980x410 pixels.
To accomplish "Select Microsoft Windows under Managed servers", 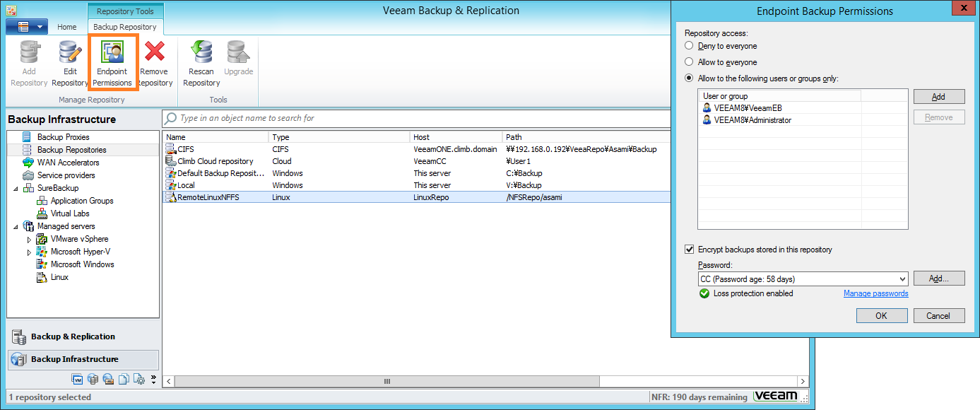I will pos(82,264).
